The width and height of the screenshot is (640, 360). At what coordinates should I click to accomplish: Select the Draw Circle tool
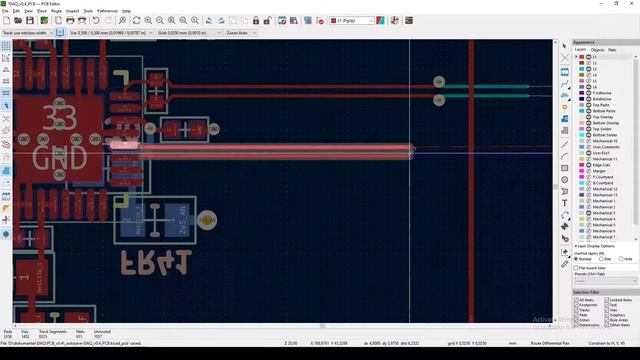pos(565,180)
